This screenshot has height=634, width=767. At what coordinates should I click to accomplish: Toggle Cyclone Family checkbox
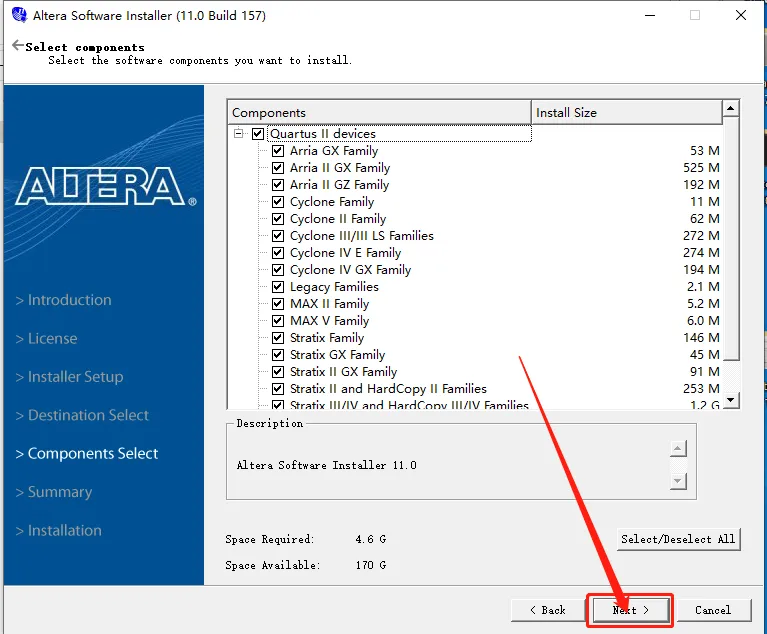278,202
